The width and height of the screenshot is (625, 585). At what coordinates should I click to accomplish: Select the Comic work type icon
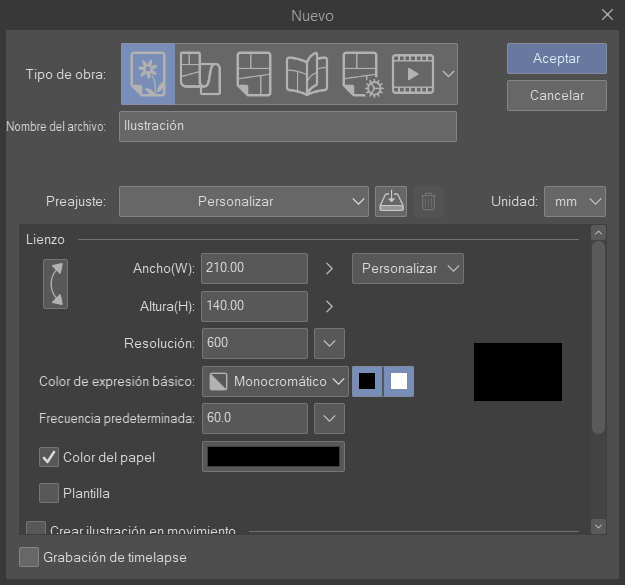point(253,74)
